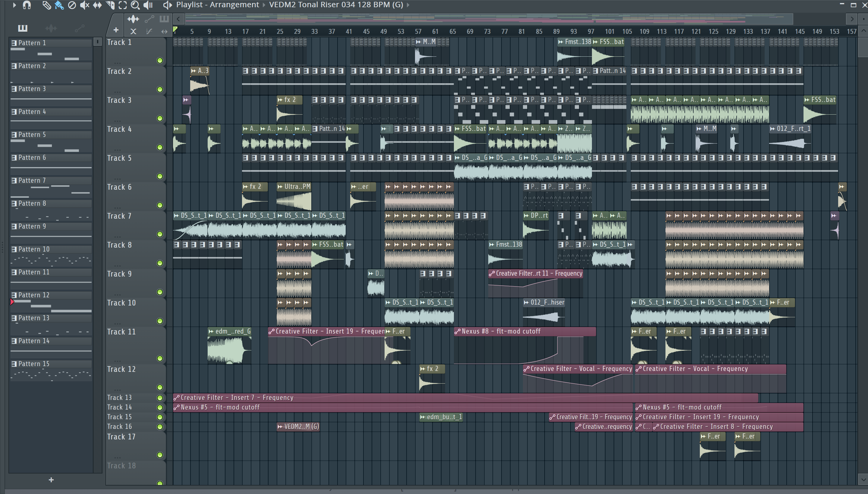Mute Track 13 with its green LED
This screenshot has width=868, height=494.
tap(160, 397)
